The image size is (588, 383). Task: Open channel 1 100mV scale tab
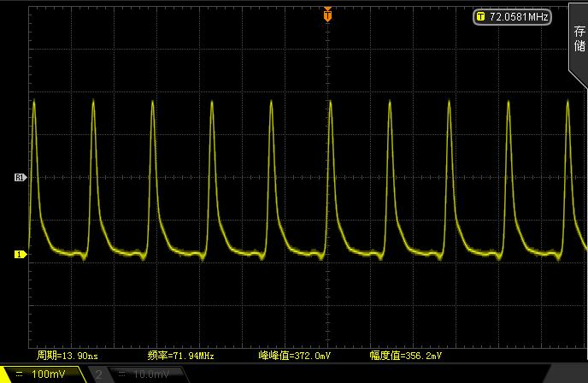tap(41, 374)
